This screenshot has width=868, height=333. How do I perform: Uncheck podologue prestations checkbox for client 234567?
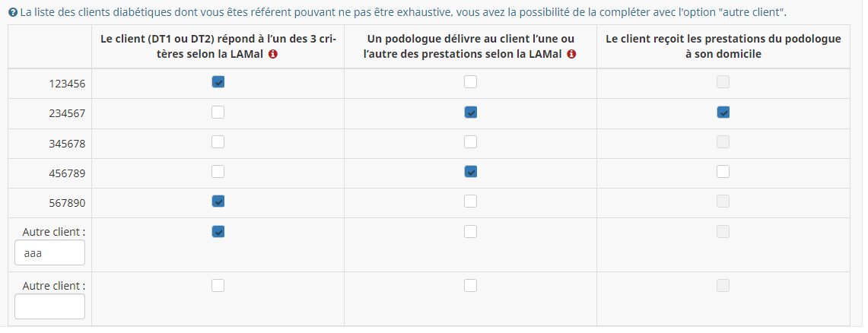click(x=471, y=113)
